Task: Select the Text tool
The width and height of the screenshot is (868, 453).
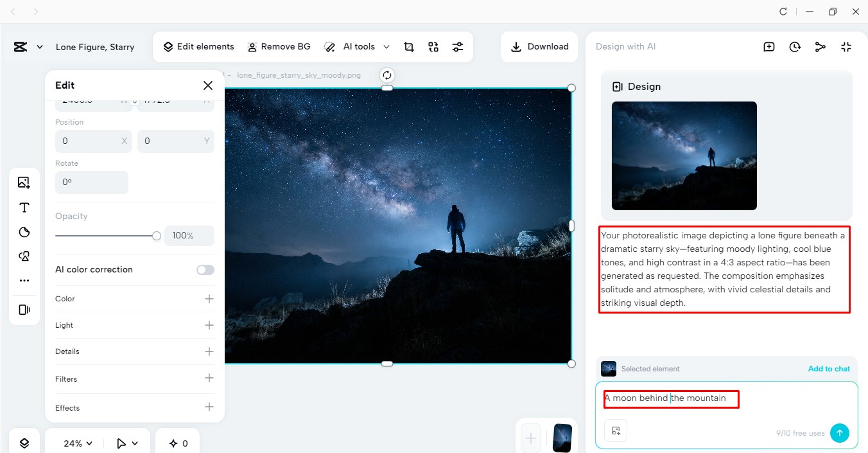Action: click(x=24, y=207)
